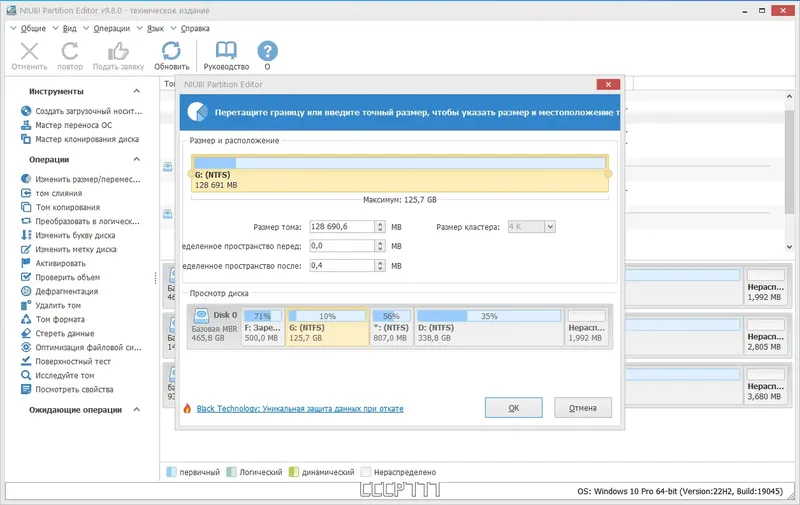
Task: Open the About question mark icon
Action: tap(267, 51)
